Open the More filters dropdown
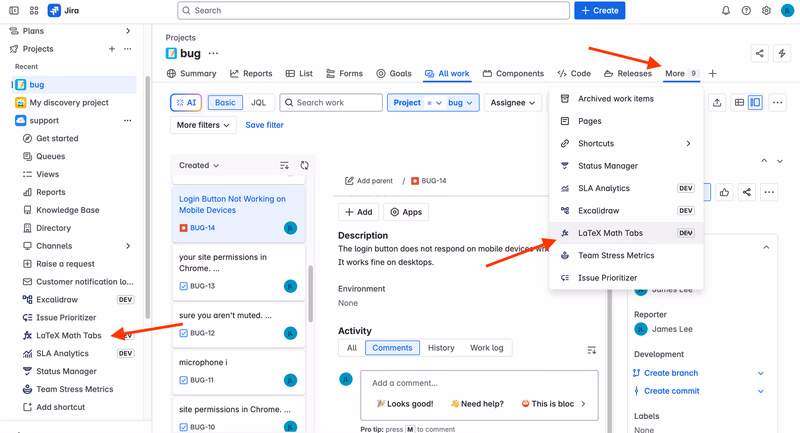The image size is (800, 433). point(203,125)
